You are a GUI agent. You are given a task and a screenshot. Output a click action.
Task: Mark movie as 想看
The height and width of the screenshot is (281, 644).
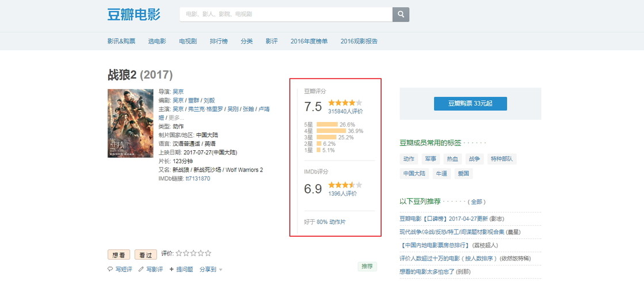pyautogui.click(x=119, y=254)
